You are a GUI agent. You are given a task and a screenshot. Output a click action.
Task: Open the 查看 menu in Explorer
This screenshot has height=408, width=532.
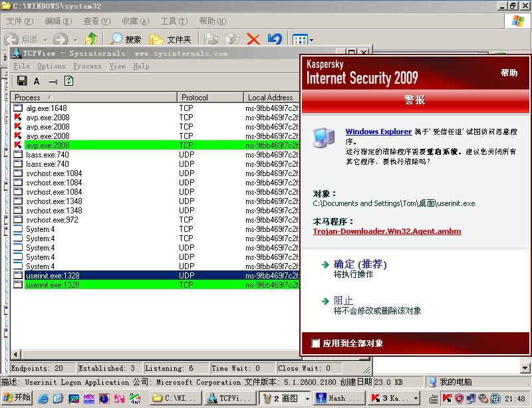pyautogui.click(x=97, y=21)
